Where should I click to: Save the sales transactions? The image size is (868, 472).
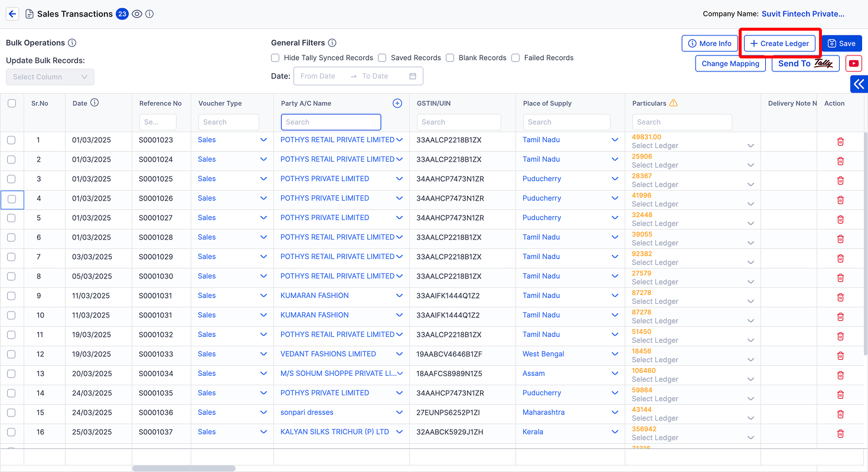pos(841,44)
